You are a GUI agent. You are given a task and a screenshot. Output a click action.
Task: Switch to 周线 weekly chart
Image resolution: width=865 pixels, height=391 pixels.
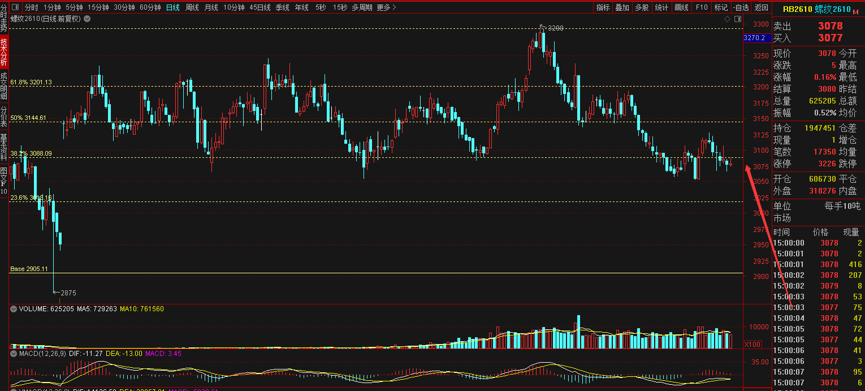(192, 8)
